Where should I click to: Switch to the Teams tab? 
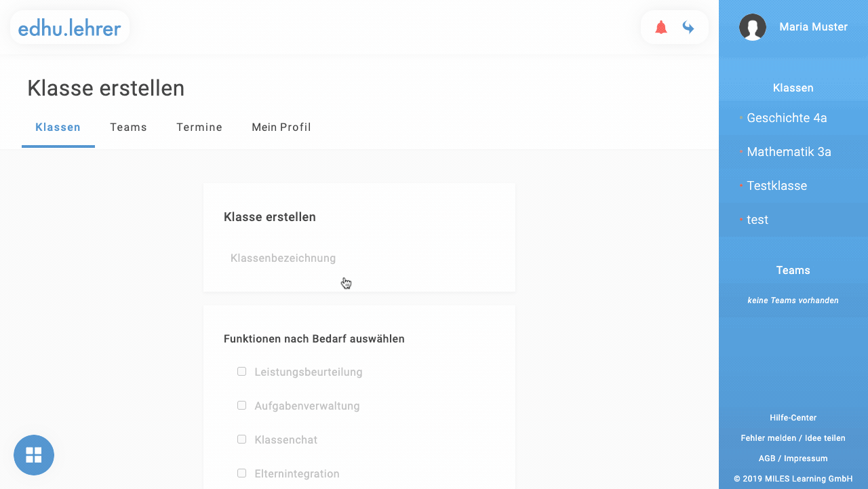point(129,128)
